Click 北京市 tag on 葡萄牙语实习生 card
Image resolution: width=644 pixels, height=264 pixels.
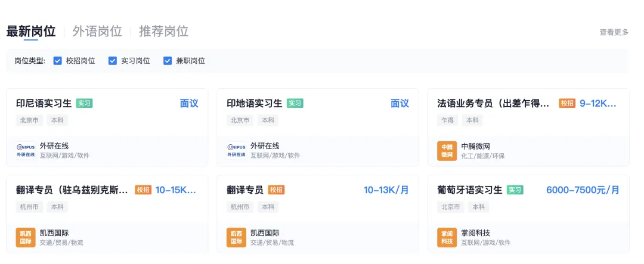click(x=451, y=207)
